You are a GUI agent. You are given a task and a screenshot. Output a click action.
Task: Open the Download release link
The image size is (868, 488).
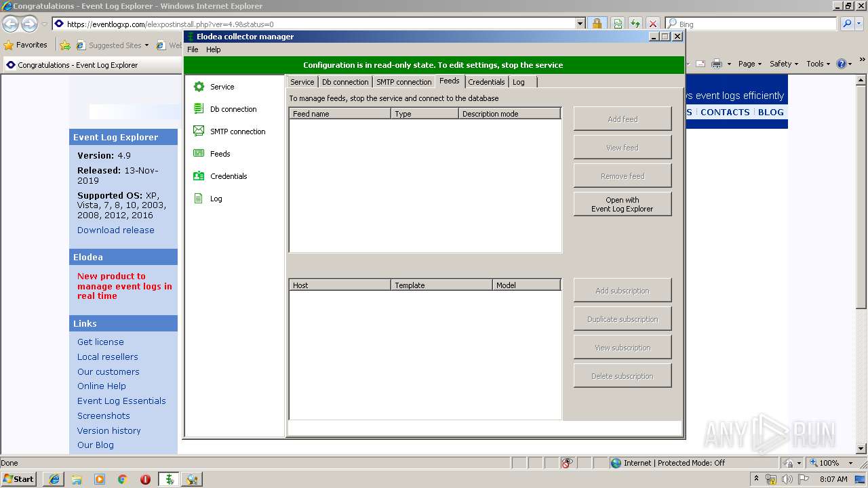(x=116, y=230)
